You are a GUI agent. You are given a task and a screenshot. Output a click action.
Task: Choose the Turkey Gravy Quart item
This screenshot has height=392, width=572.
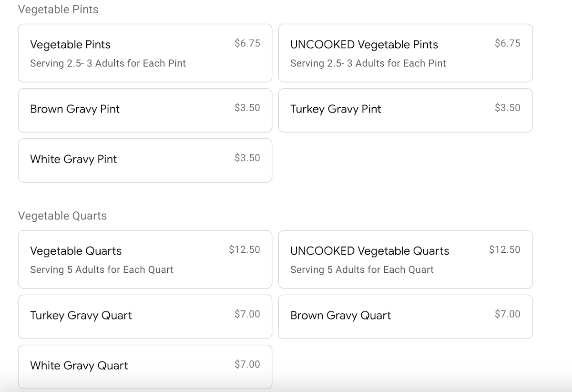145,317
